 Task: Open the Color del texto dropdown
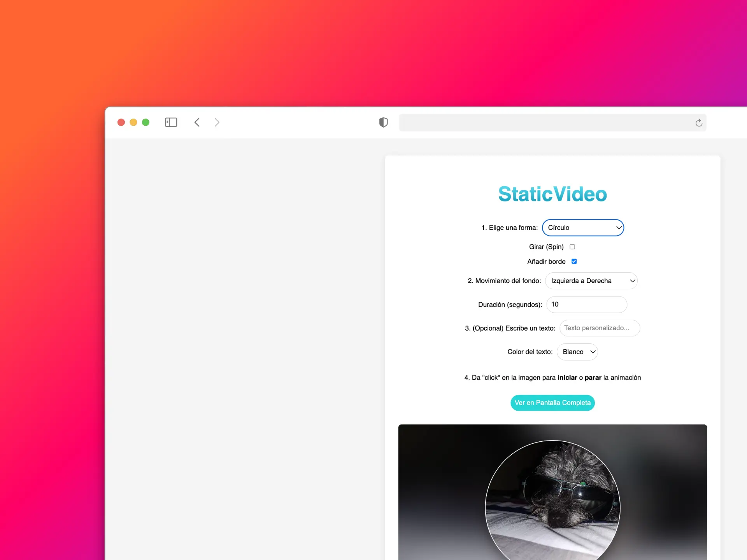pyautogui.click(x=577, y=352)
